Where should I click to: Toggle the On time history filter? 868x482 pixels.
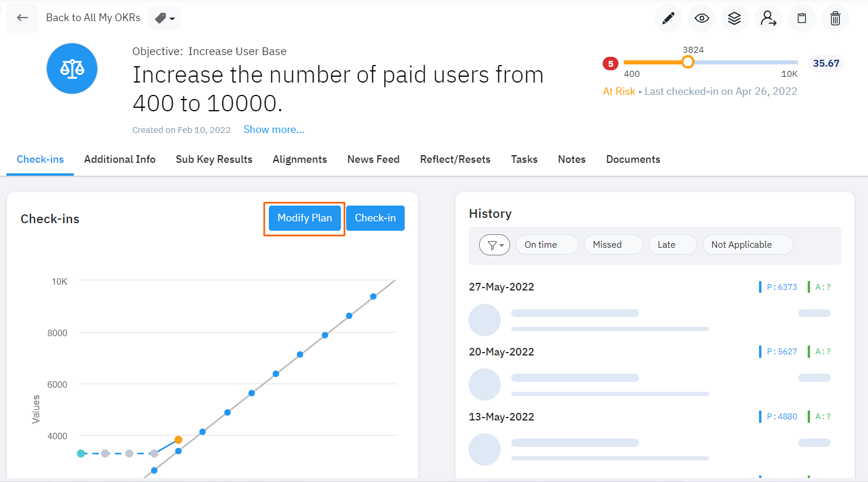(x=546, y=245)
